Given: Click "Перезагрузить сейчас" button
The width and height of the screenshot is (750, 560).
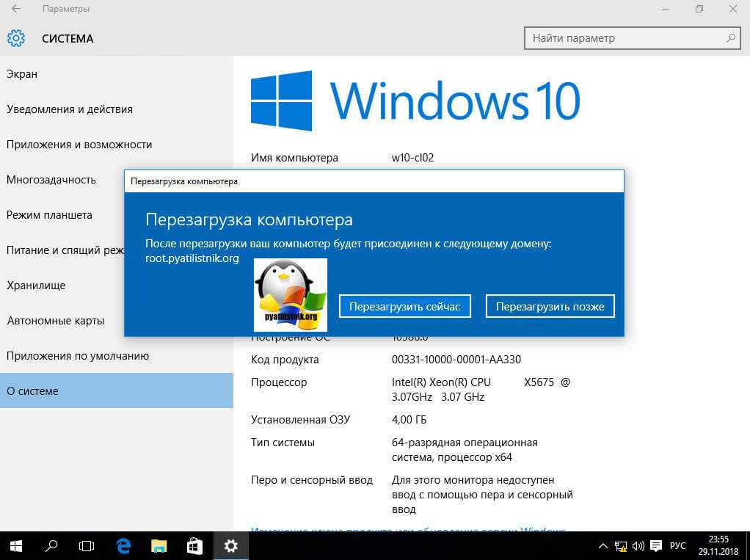Looking at the screenshot, I should (404, 307).
